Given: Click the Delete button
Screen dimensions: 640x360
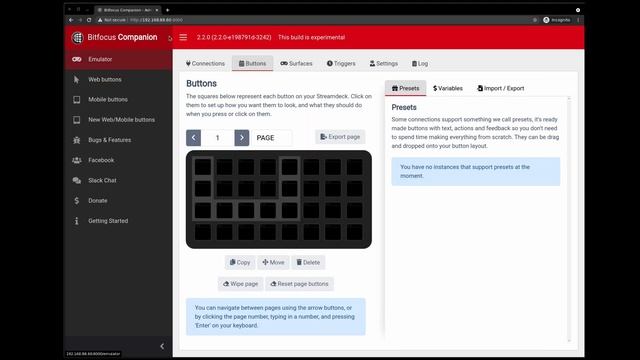Looking at the screenshot, I should pos(308,262).
